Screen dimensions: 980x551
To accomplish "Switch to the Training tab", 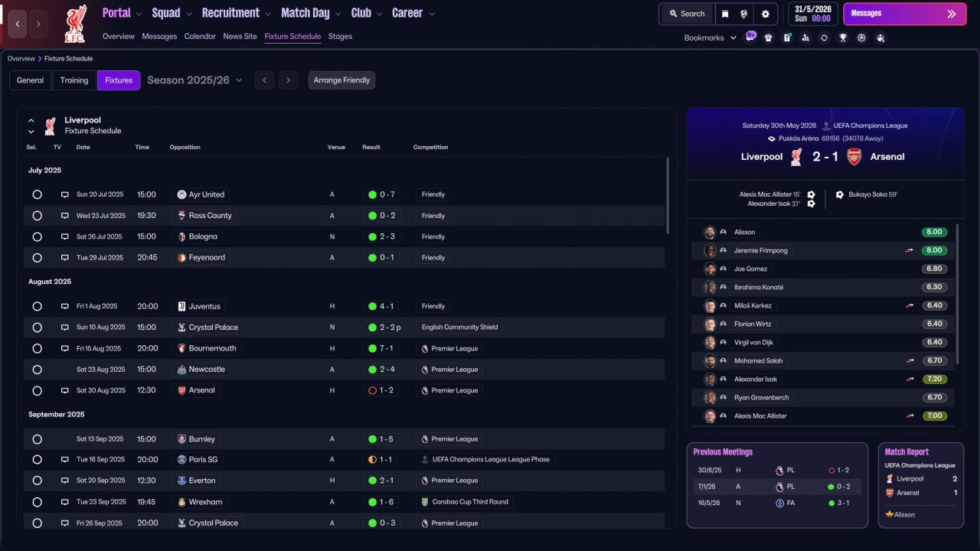I will (74, 80).
